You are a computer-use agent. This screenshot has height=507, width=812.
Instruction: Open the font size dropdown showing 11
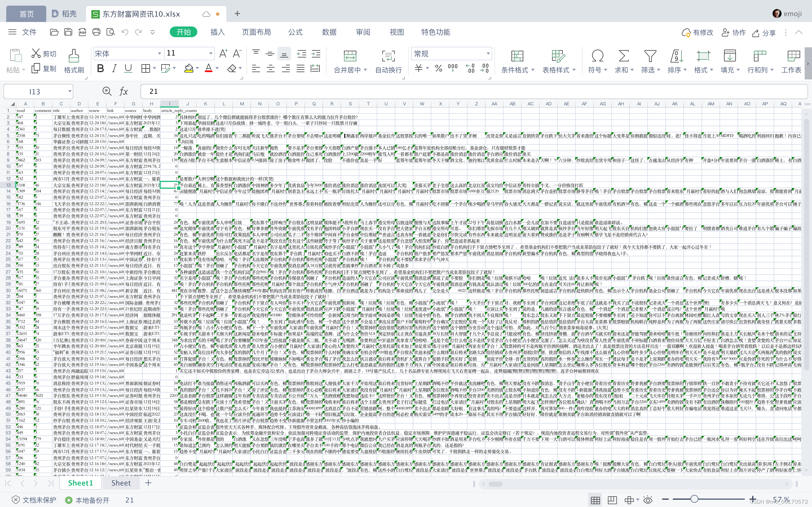point(211,54)
